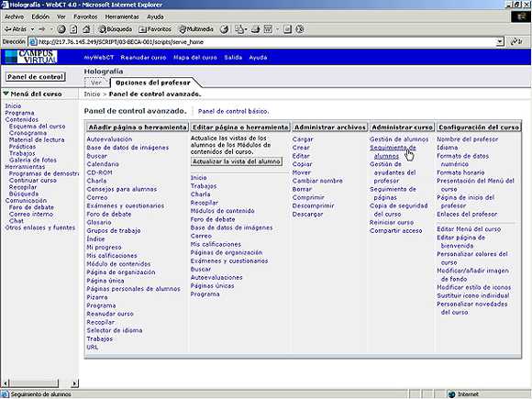Open Gestión de alumnos link
This screenshot has width=532, height=399.
pyautogui.click(x=399, y=139)
